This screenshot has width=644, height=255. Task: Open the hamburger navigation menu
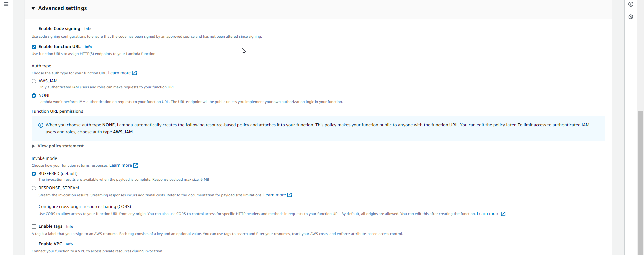pos(6,4)
